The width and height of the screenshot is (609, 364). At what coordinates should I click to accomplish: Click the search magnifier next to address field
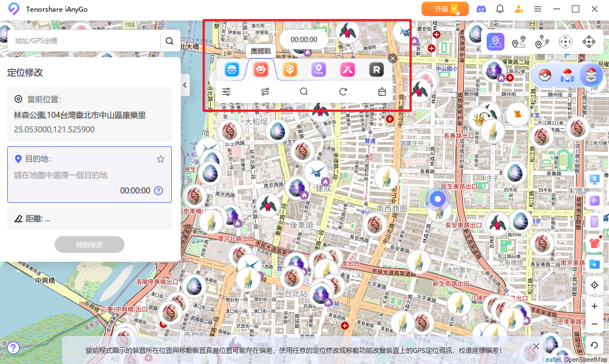(x=169, y=41)
